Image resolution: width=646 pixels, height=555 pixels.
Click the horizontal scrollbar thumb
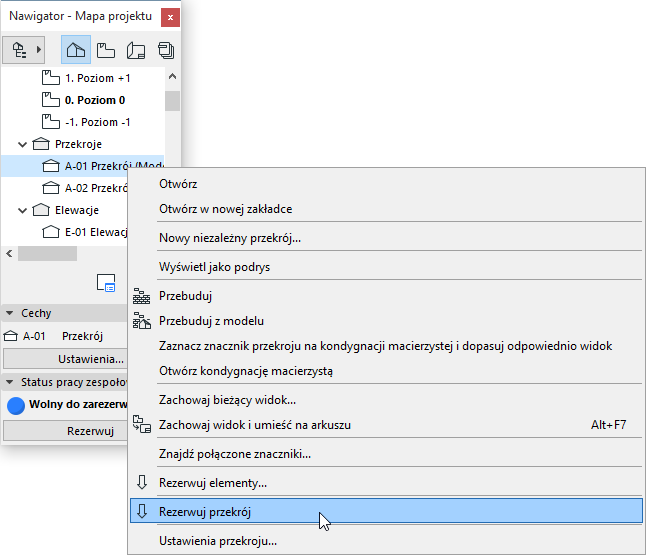47,253
